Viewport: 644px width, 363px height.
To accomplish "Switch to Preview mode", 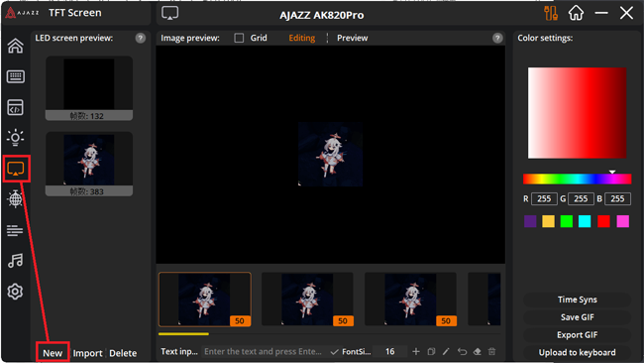I will pyautogui.click(x=353, y=38).
